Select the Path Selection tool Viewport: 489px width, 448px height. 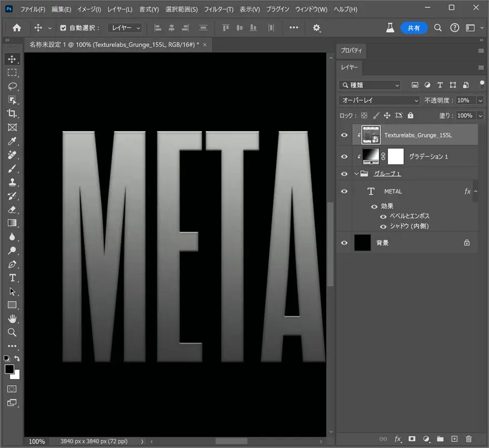coord(12,291)
